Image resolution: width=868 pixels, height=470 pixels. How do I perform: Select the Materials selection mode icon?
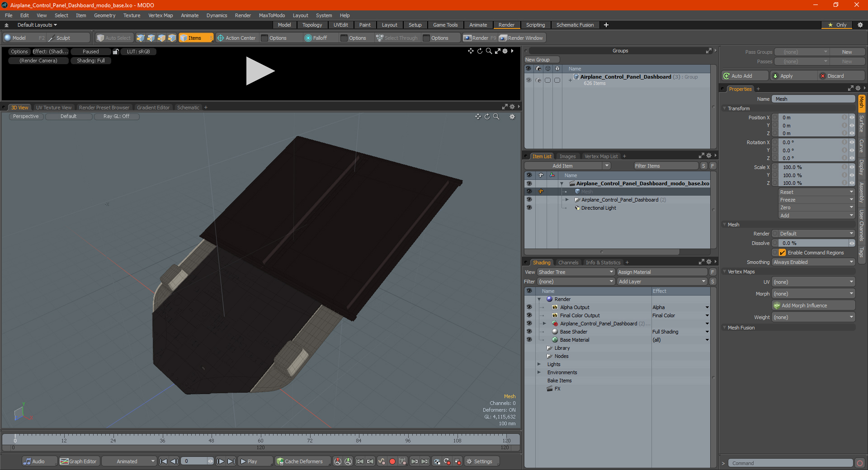[x=172, y=38]
